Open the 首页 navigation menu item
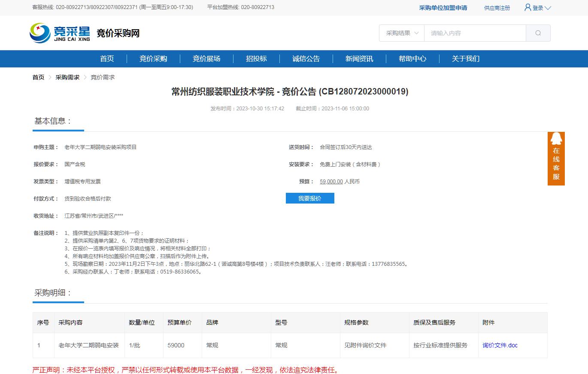 [107, 59]
